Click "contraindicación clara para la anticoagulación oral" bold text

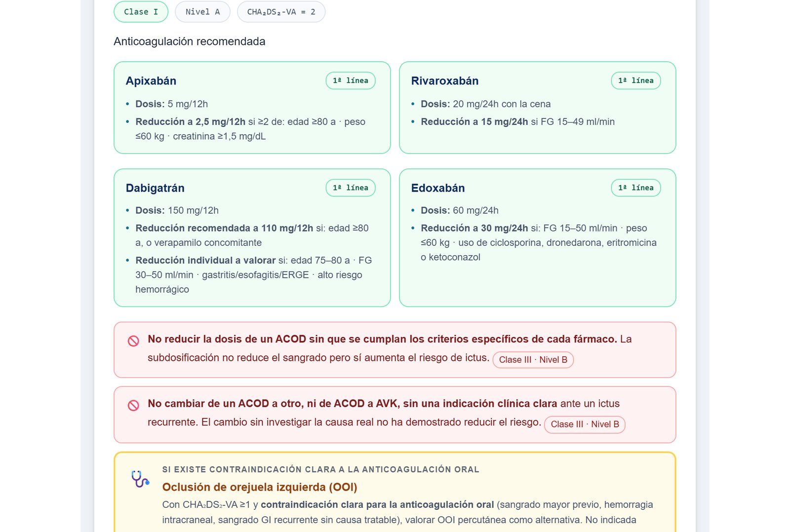tap(377, 505)
